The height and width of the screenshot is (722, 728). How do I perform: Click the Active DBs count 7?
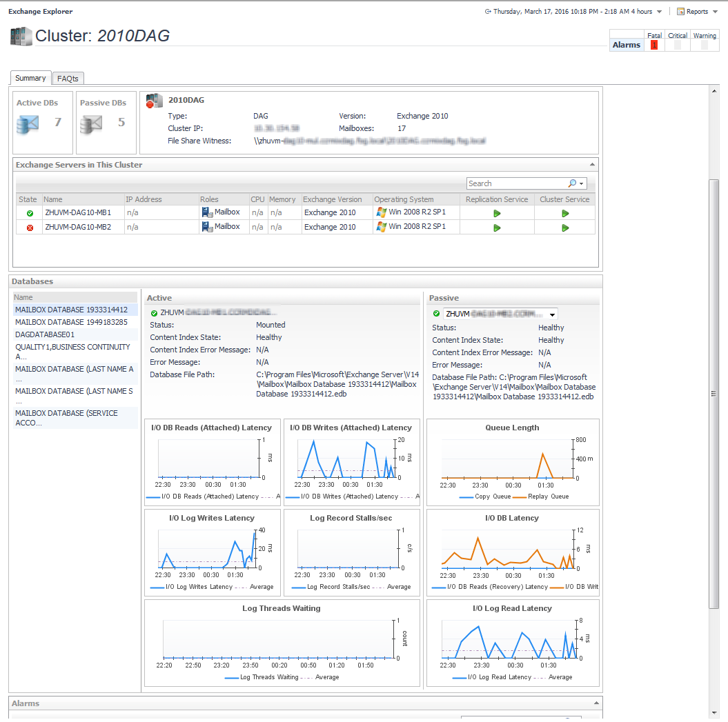pos(58,122)
